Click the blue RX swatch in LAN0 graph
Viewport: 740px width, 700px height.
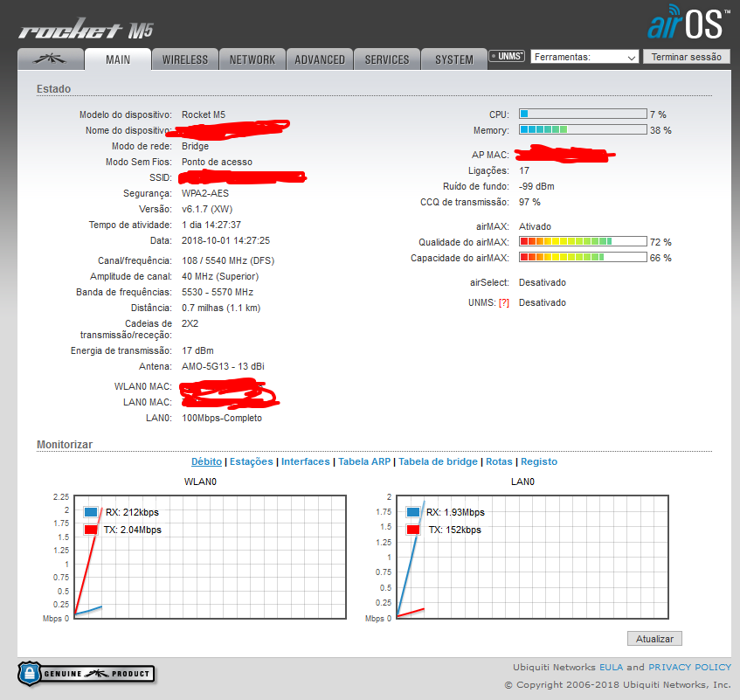(413, 512)
